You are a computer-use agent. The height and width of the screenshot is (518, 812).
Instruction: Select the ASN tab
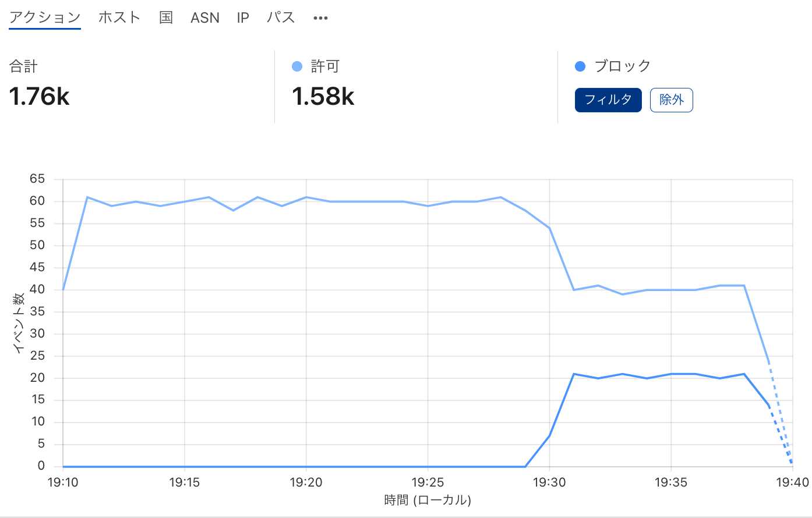click(204, 17)
